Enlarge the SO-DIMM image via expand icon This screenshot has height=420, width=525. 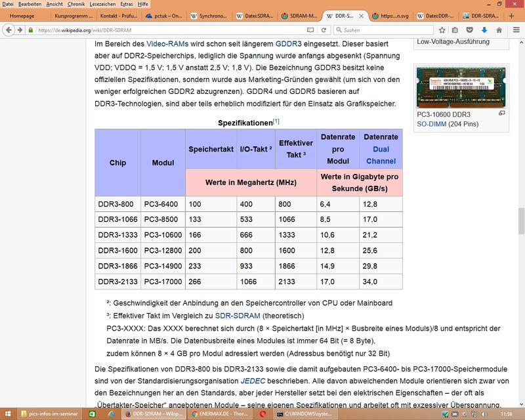coord(502,114)
